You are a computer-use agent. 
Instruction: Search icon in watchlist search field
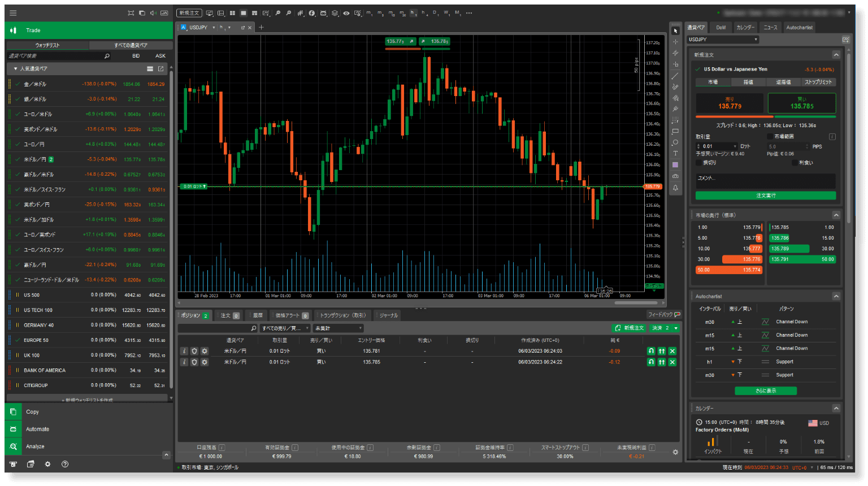point(107,56)
